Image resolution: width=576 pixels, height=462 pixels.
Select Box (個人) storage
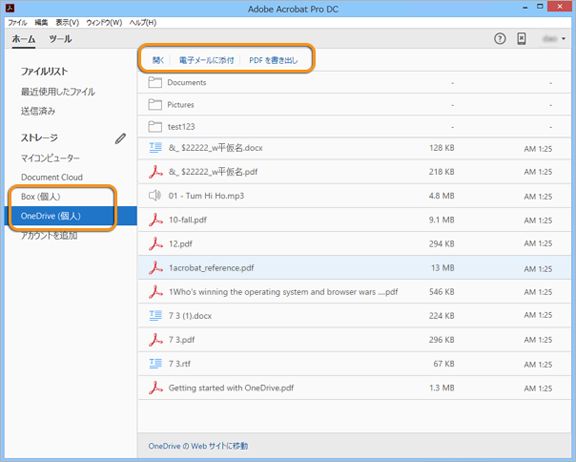[40, 197]
